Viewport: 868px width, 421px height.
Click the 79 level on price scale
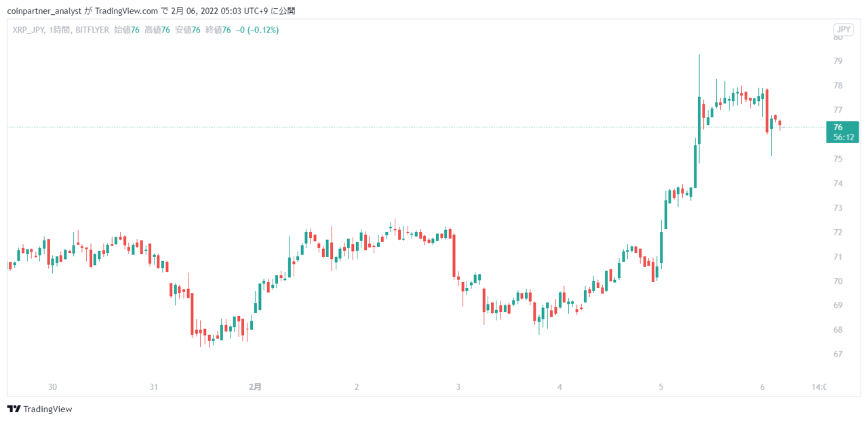point(838,61)
